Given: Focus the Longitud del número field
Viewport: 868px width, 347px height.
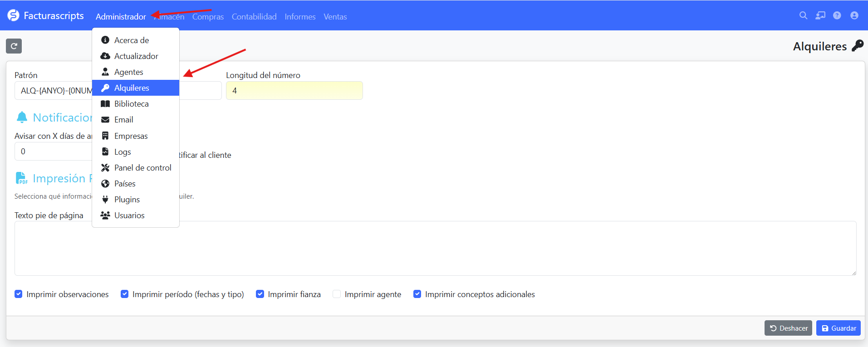Looking at the screenshot, I should [294, 90].
